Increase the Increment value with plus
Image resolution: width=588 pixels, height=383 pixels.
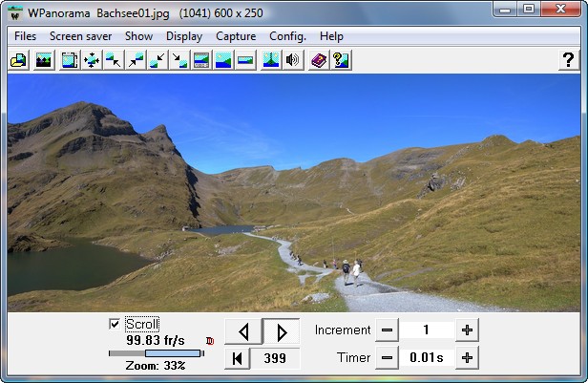click(467, 330)
